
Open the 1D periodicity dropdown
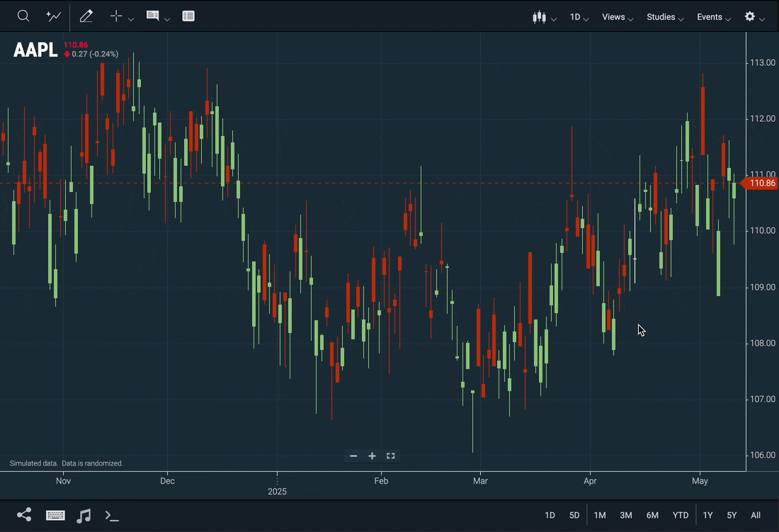click(x=579, y=17)
